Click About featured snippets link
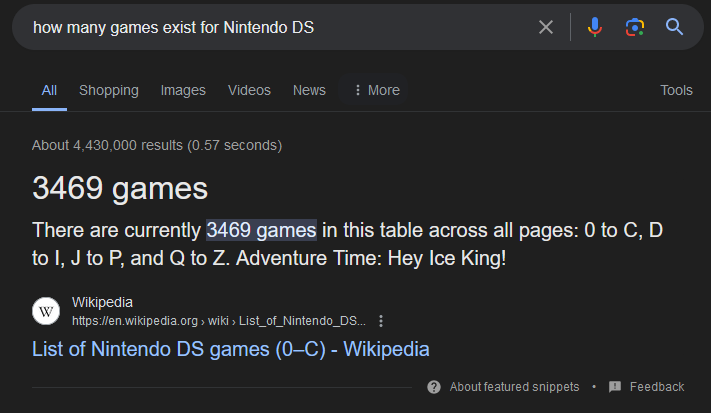The width and height of the screenshot is (711, 413). pos(514,387)
